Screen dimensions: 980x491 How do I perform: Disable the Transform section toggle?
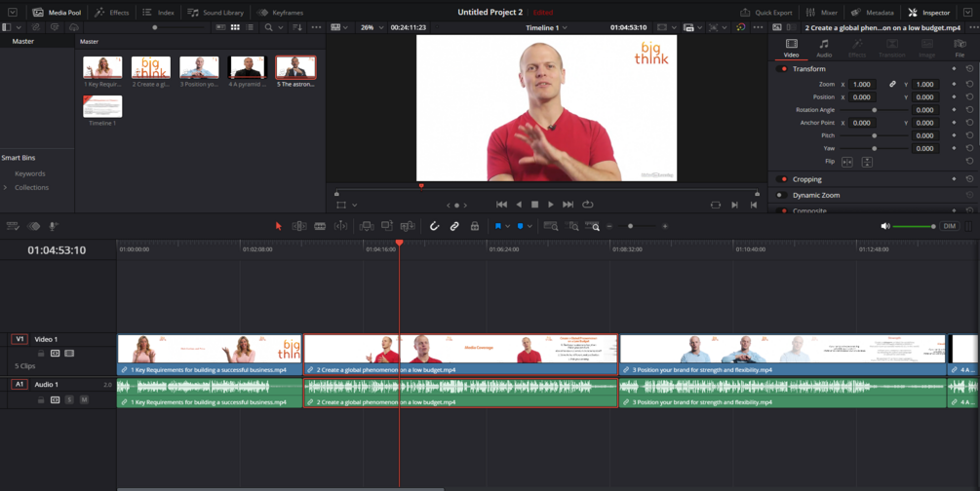(x=782, y=69)
